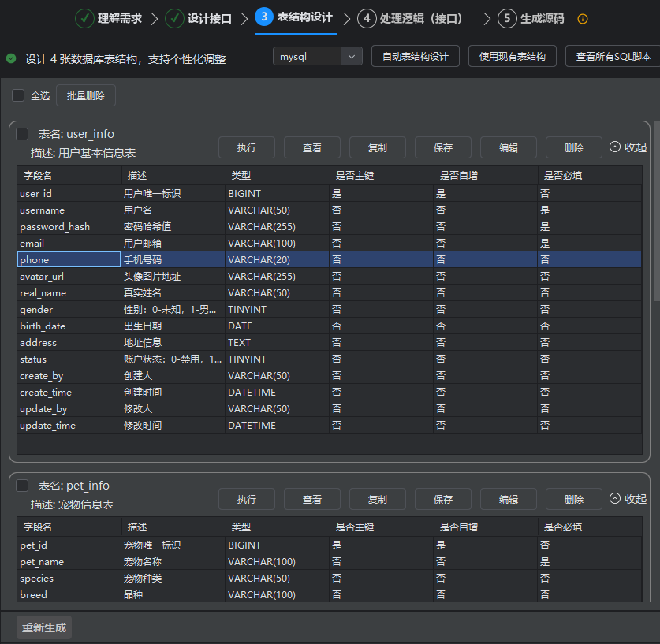Collapse the user_info table with 收起
Viewport: 660px width, 644px height.
(x=628, y=147)
